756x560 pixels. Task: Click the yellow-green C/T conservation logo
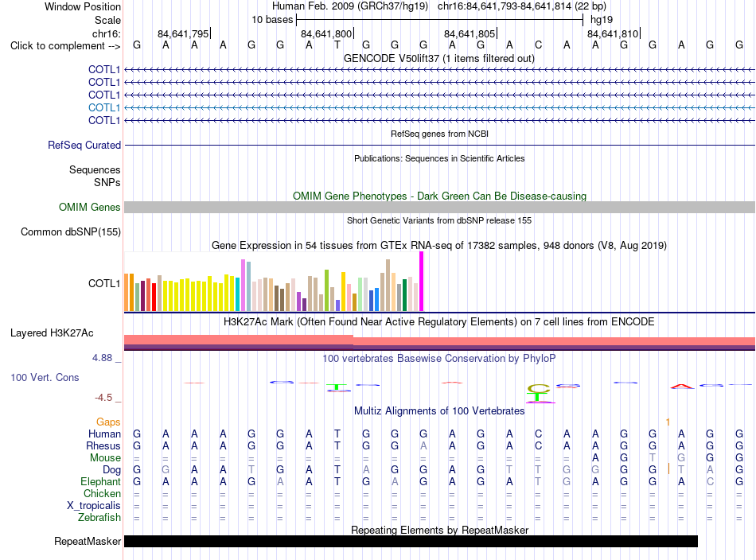tap(539, 393)
